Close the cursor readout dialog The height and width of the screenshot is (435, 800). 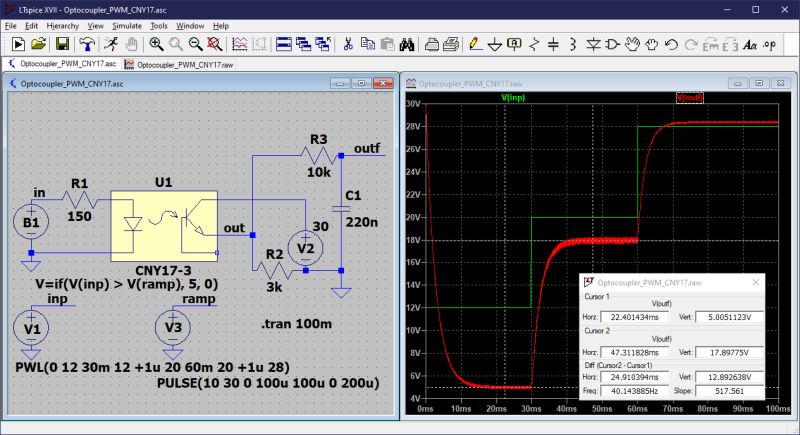[756, 282]
